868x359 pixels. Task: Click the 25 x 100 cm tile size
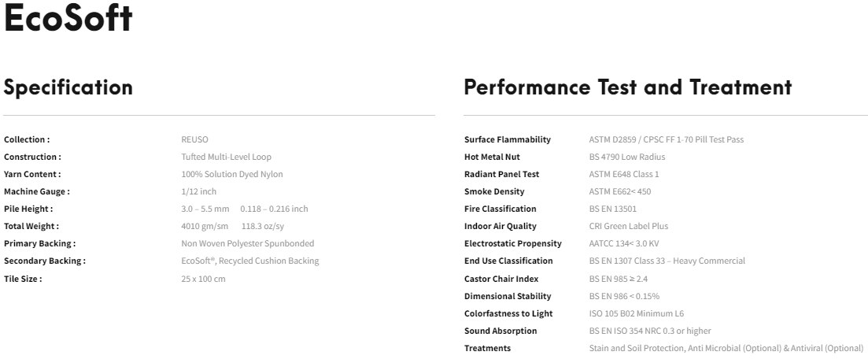203,279
